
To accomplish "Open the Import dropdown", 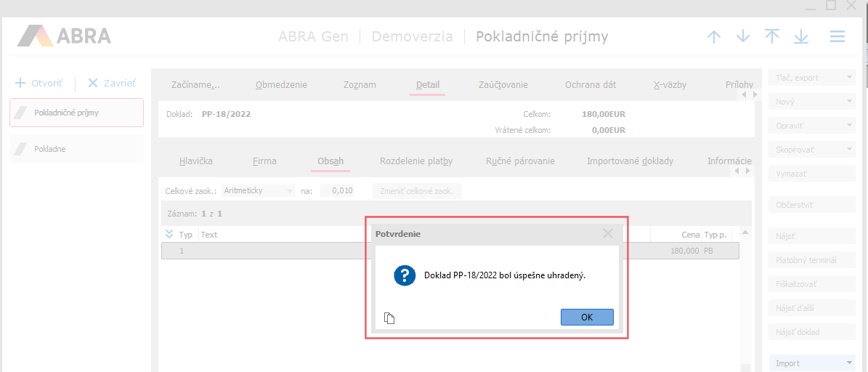I will [811, 363].
